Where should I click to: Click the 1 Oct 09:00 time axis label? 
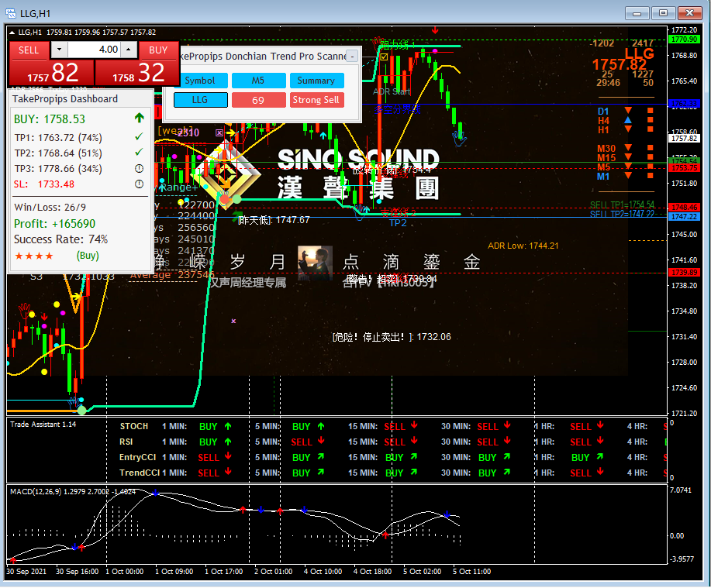[x=174, y=572]
